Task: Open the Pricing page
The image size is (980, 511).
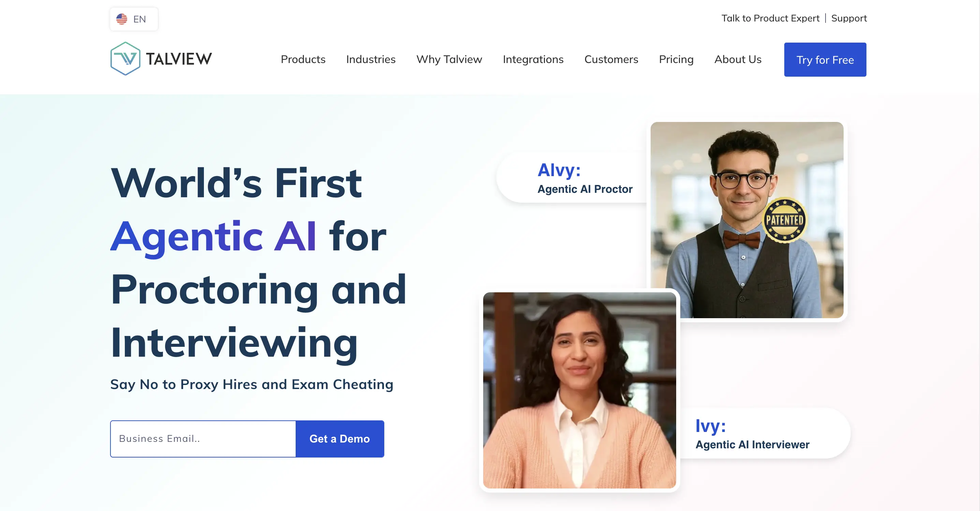Action: pyautogui.click(x=676, y=59)
